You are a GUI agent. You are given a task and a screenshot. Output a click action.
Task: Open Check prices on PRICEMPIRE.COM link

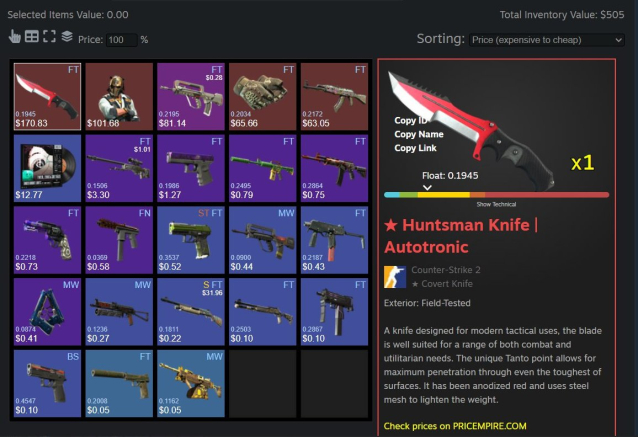pos(455,426)
